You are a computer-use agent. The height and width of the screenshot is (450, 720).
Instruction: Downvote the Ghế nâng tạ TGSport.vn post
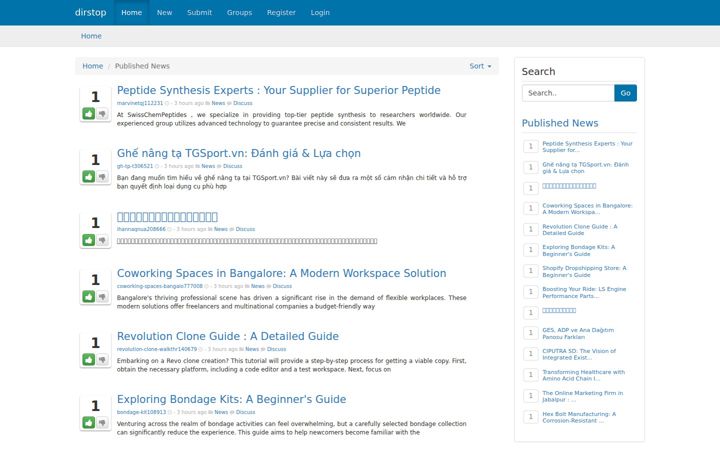[102, 176]
